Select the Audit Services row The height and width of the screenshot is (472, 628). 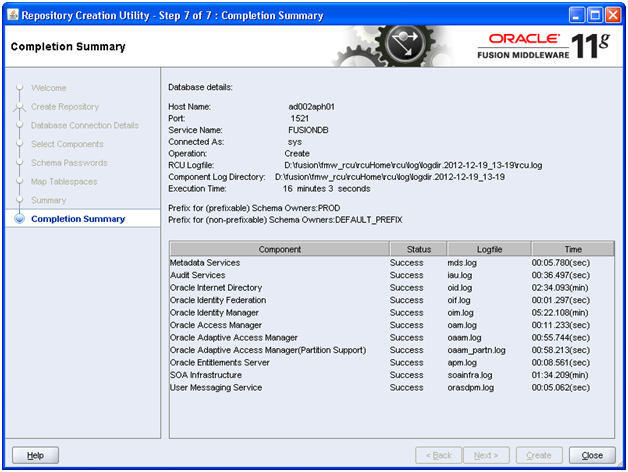point(392,275)
